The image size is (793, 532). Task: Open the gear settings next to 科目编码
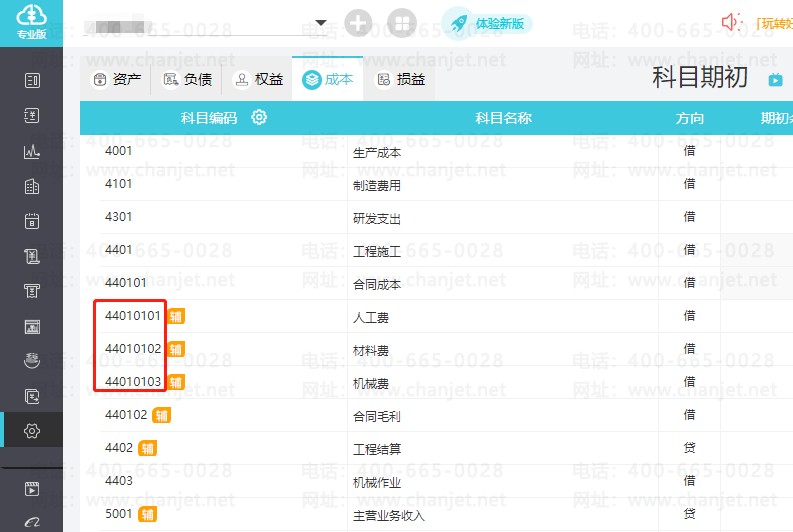click(259, 117)
